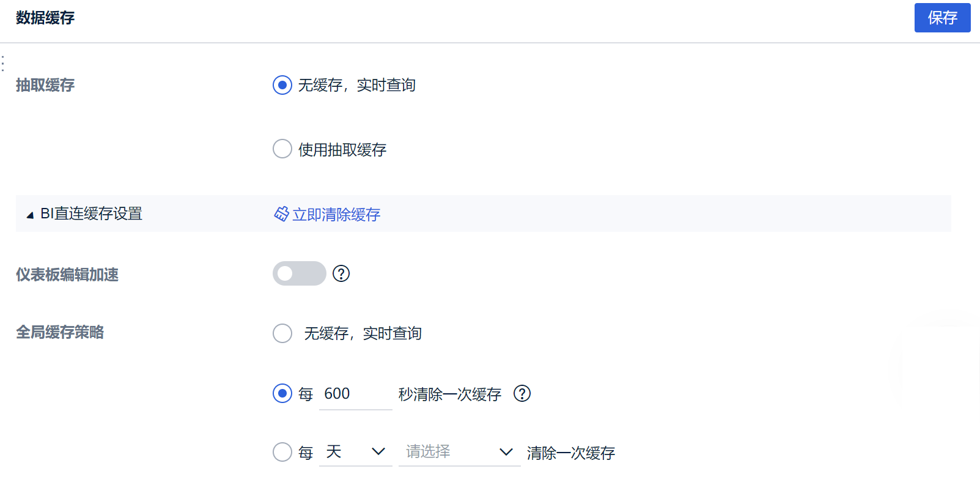Image resolution: width=980 pixels, height=485 pixels.
Task: Click the help icon beside the edit acceleration toggle
Action: point(342,273)
